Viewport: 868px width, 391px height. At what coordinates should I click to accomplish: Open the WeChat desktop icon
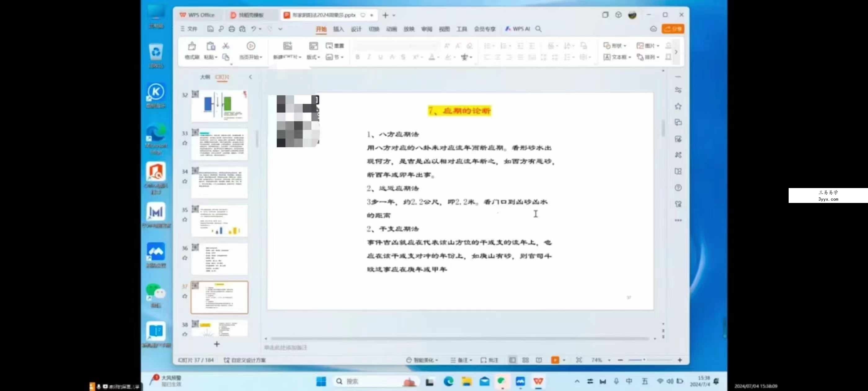tap(156, 295)
